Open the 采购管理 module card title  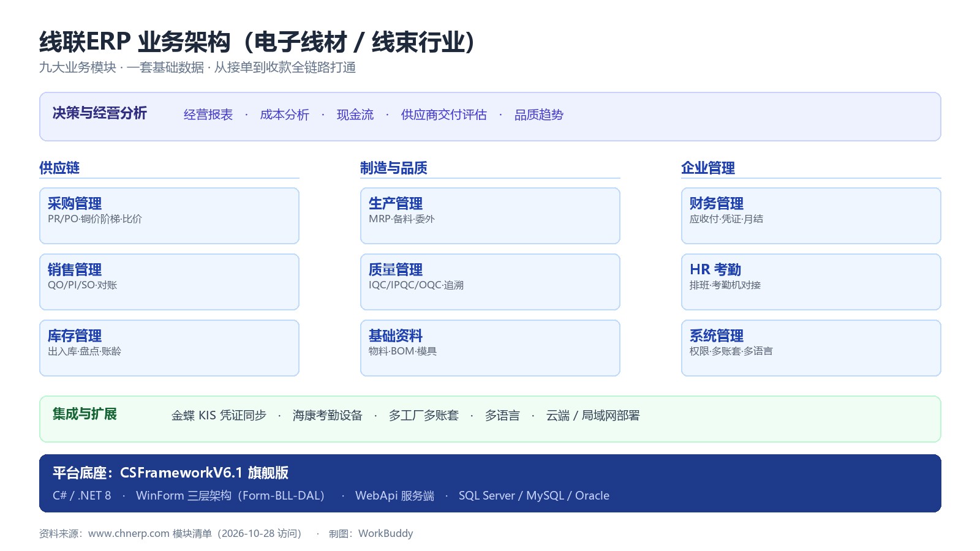(x=75, y=203)
